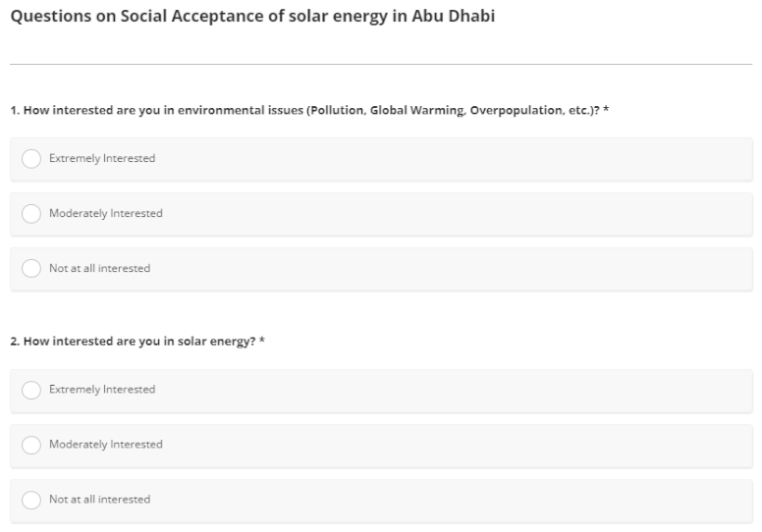
Task: Pick Not at all interested radio for question 2
Action: (x=31, y=501)
